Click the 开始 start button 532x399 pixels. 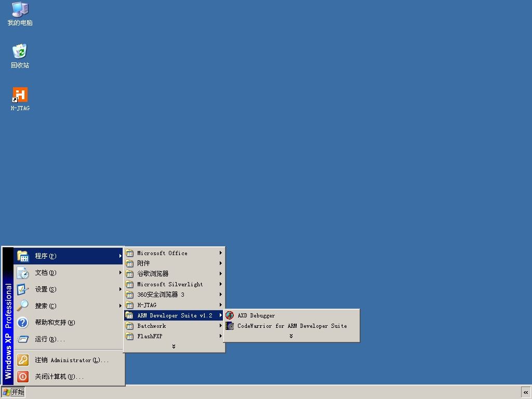click(x=13, y=392)
